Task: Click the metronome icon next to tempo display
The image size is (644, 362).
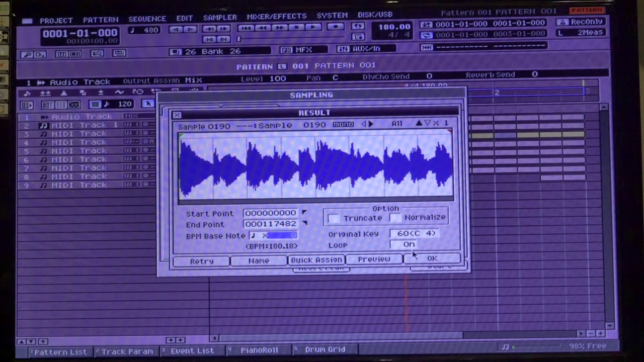Action: coord(358,26)
